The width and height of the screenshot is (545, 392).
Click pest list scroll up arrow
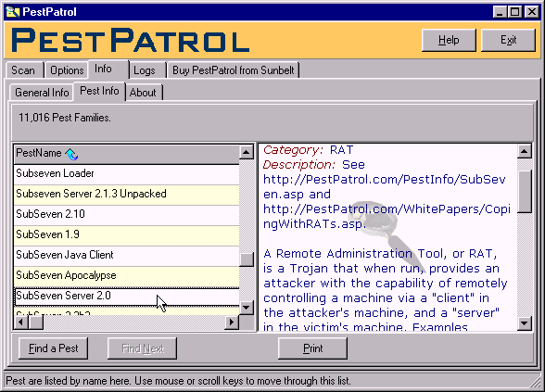point(247,152)
